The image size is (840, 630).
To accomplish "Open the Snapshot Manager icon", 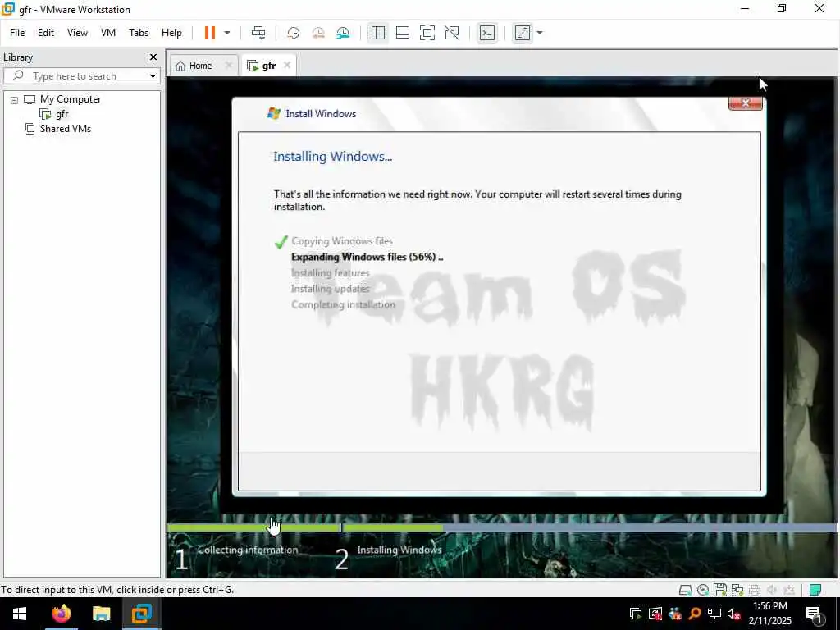I will pyautogui.click(x=343, y=33).
